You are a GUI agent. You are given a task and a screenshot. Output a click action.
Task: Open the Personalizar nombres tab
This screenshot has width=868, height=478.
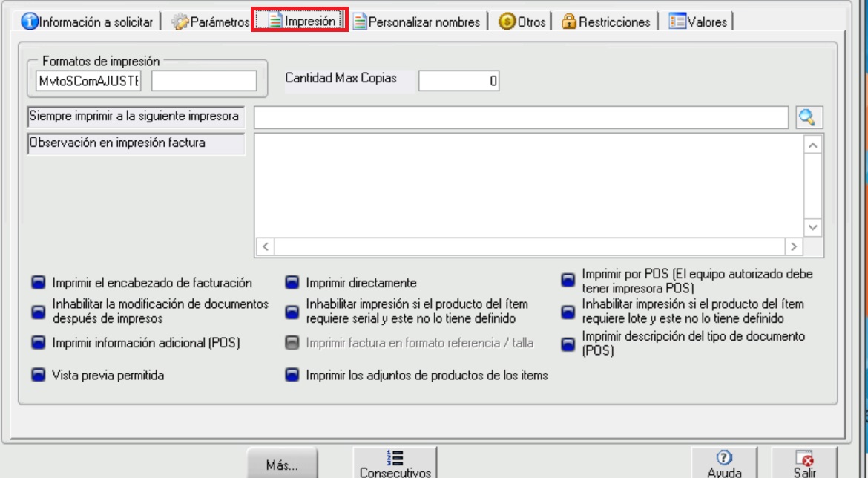click(x=416, y=22)
